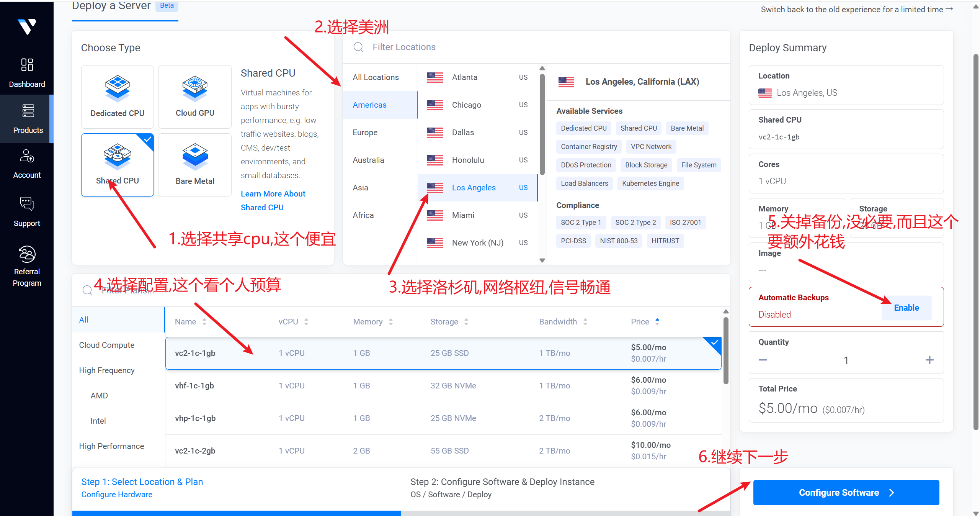Filter plans by High Performance
This screenshot has height=516, width=980.
[x=118, y=446]
